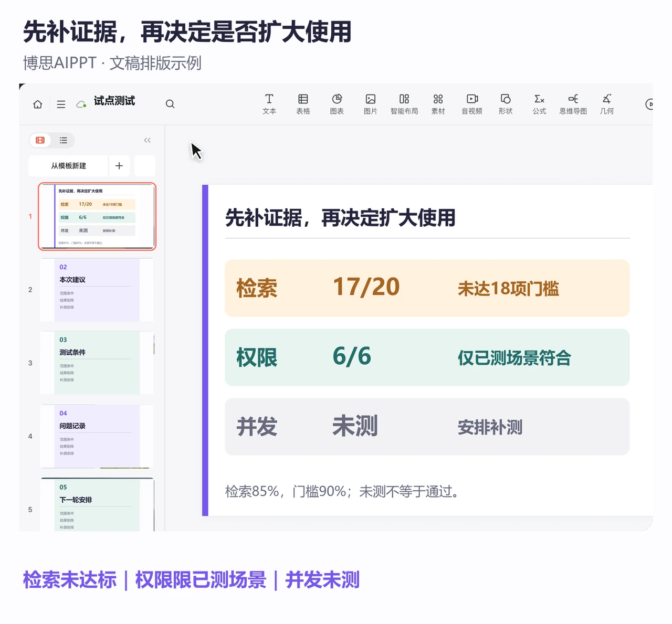Open the 智能布局 smart layout tool
Image resolution: width=672 pixels, height=624 pixels.
click(x=404, y=104)
